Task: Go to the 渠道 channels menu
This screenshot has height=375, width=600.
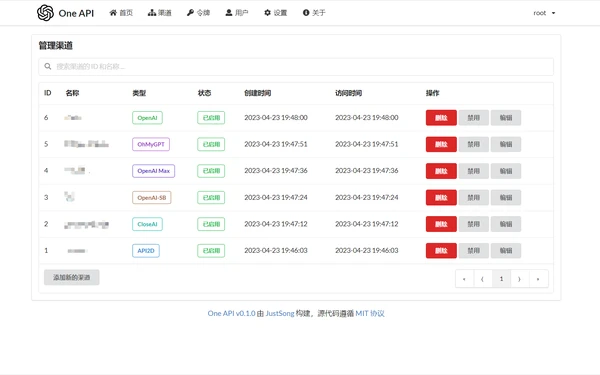Action: 160,13
